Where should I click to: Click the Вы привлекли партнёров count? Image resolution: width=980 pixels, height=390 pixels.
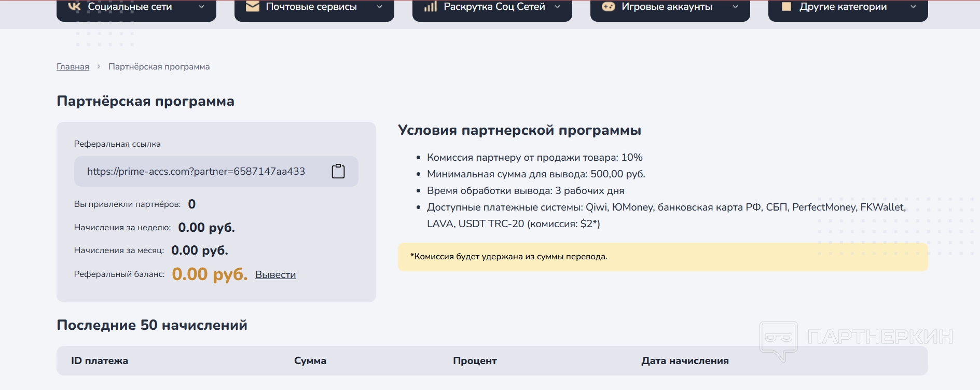[x=192, y=204]
